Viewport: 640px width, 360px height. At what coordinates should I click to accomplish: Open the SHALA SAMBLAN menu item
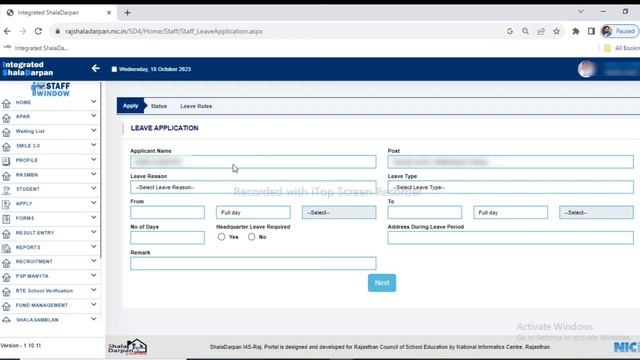pos(50,320)
